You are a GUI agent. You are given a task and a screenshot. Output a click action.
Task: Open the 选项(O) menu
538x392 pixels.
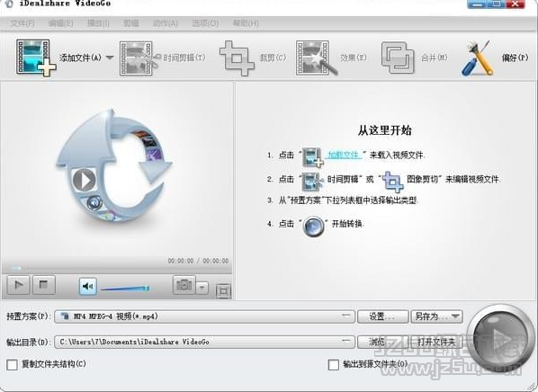click(x=205, y=23)
